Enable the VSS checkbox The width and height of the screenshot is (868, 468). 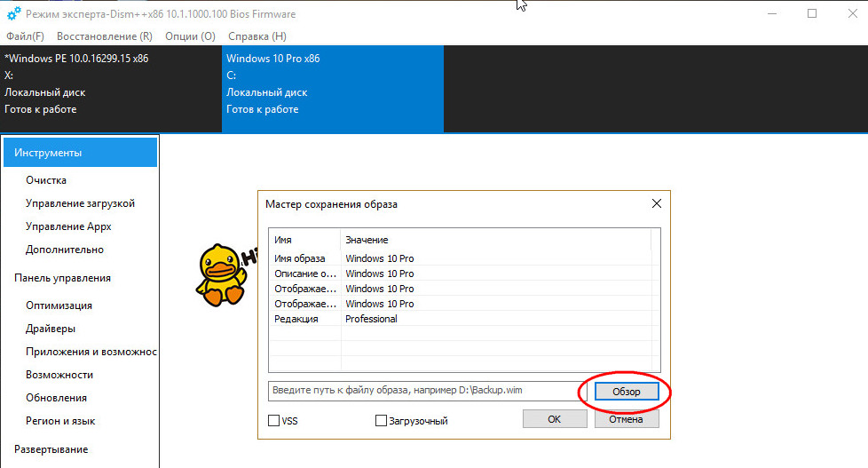coord(273,420)
